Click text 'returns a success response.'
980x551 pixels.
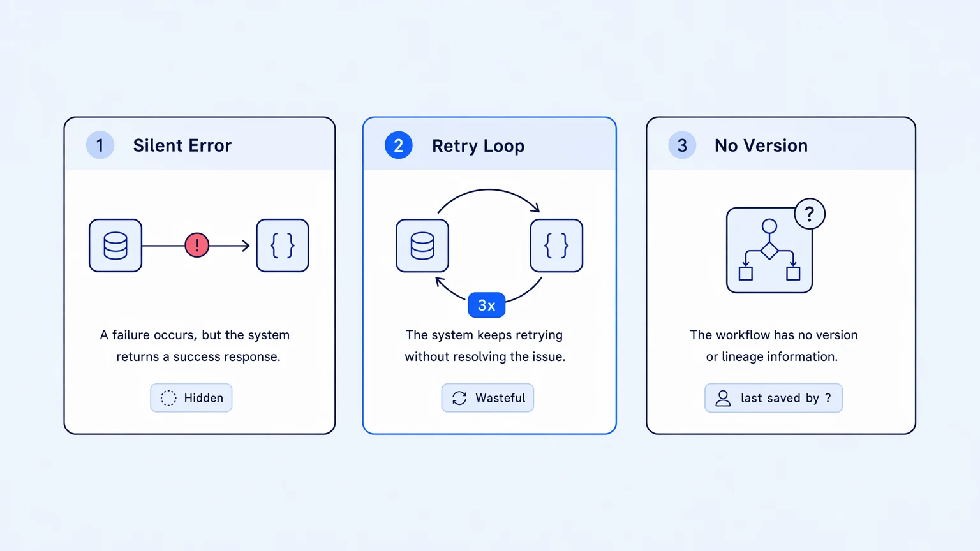pos(198,356)
